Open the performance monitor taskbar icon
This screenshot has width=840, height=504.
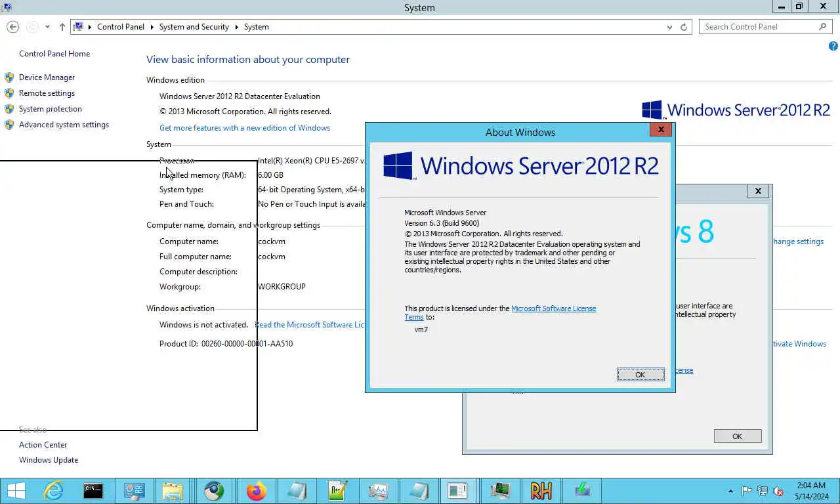pos(378,491)
